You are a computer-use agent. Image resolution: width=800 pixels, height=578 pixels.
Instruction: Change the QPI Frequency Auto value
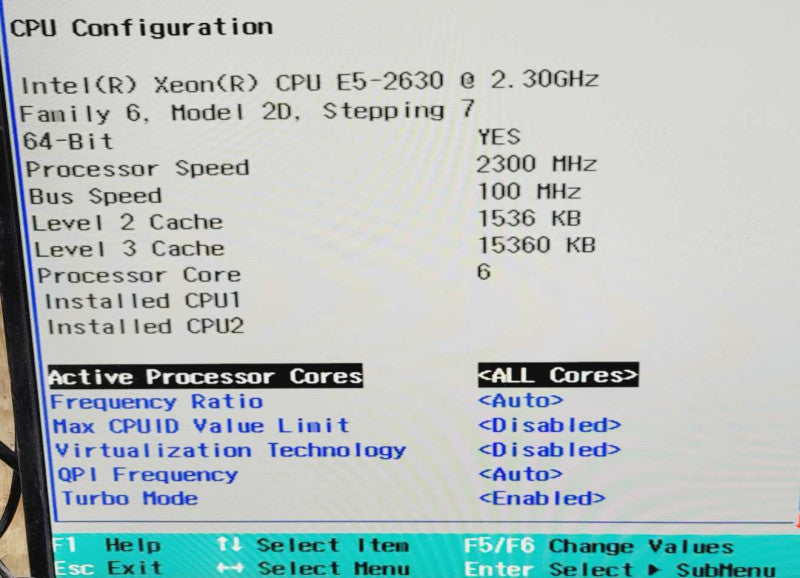tap(521, 474)
